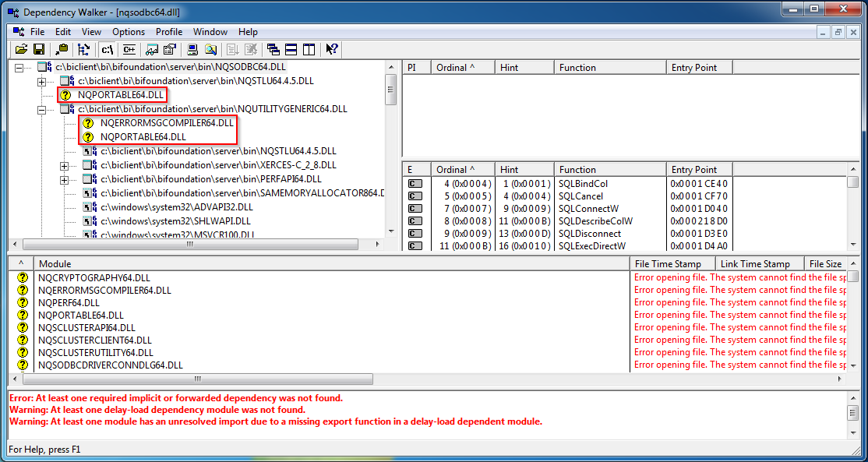
Task: Click the module icon beside ADVAPI32.DLL
Action: pos(90,207)
